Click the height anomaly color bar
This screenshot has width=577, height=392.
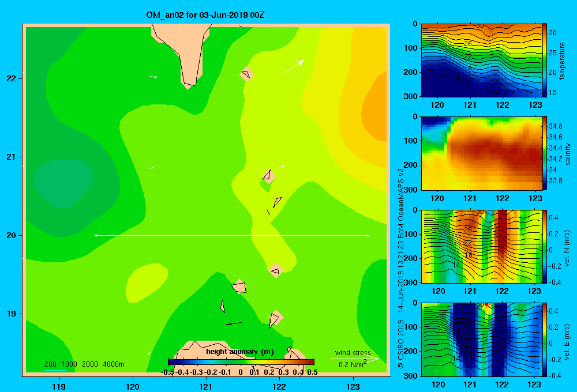point(241,362)
